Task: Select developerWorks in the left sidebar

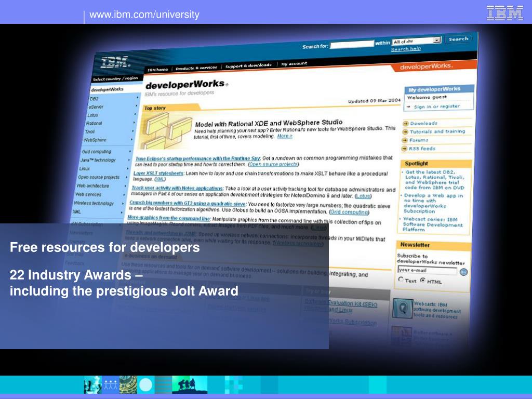Action: [107, 89]
